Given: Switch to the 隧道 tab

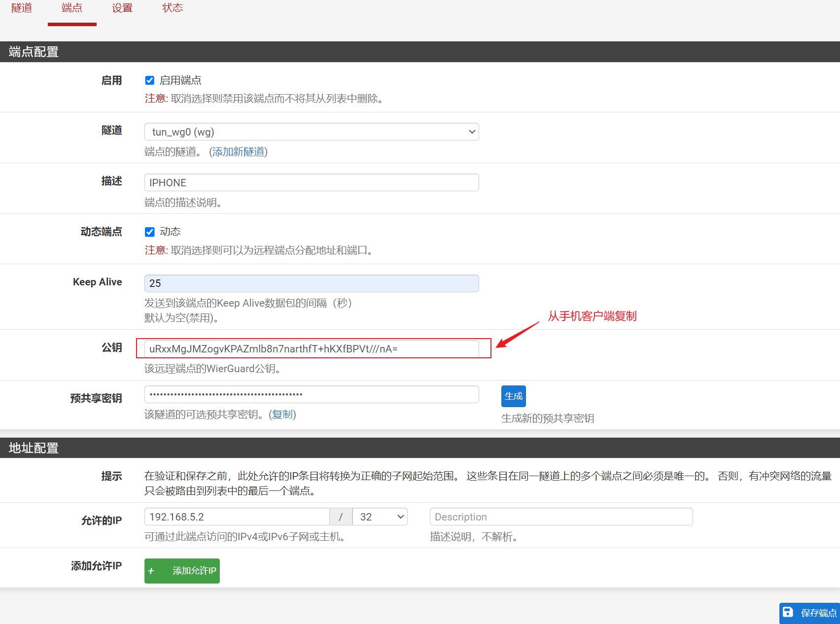Looking at the screenshot, I should pos(22,8).
